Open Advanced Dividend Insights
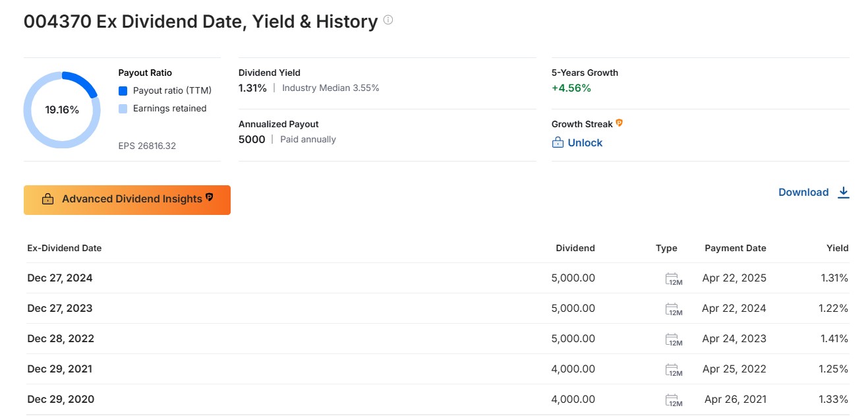The width and height of the screenshot is (868, 418). point(127,200)
